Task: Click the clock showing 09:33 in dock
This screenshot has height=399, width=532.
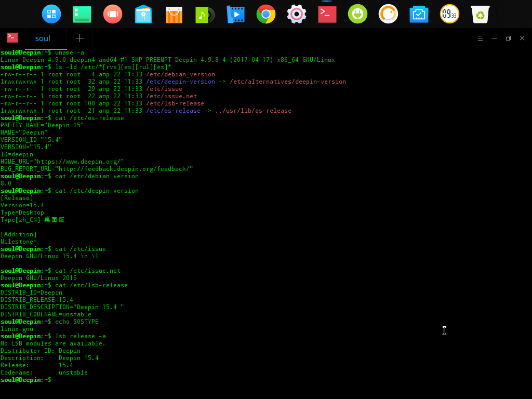Action: (x=449, y=14)
